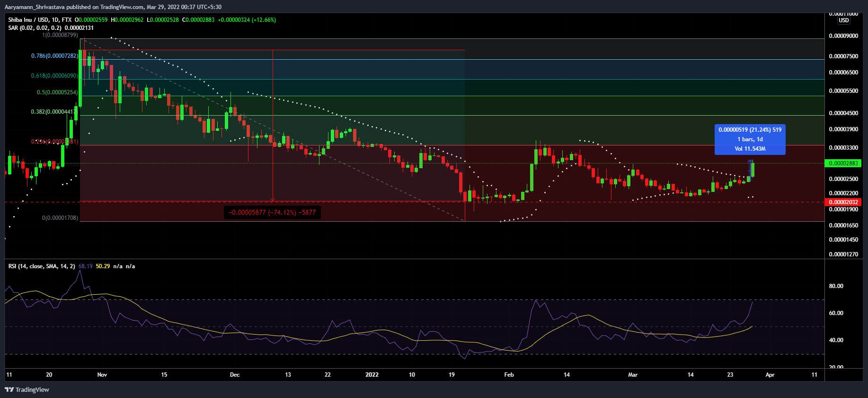
Task: Click the Feb label on time axis
Action: click(x=509, y=375)
